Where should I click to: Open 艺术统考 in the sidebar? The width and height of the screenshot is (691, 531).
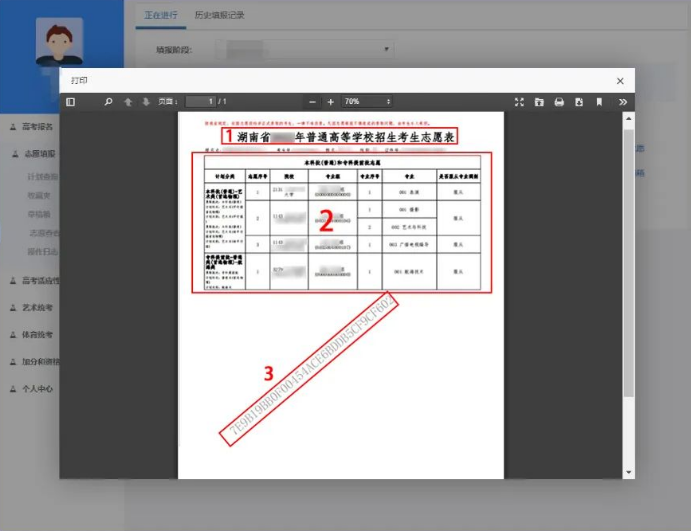37,308
